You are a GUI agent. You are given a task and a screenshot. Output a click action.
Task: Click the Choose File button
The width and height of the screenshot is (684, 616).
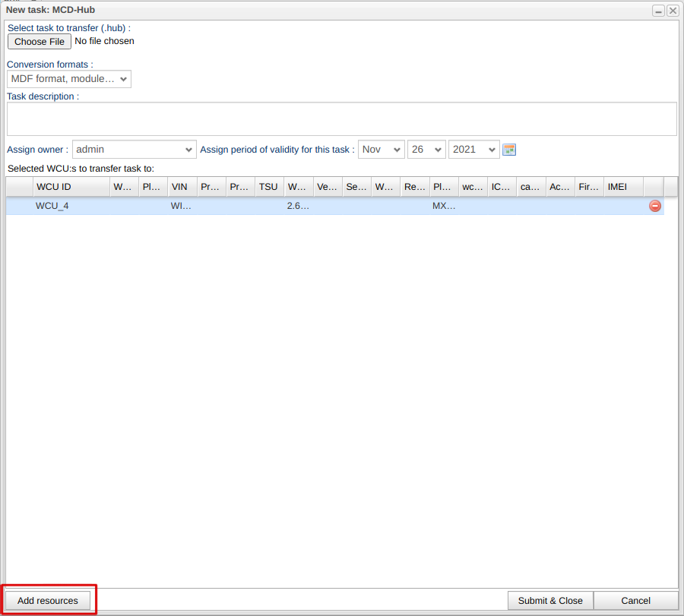tap(40, 42)
